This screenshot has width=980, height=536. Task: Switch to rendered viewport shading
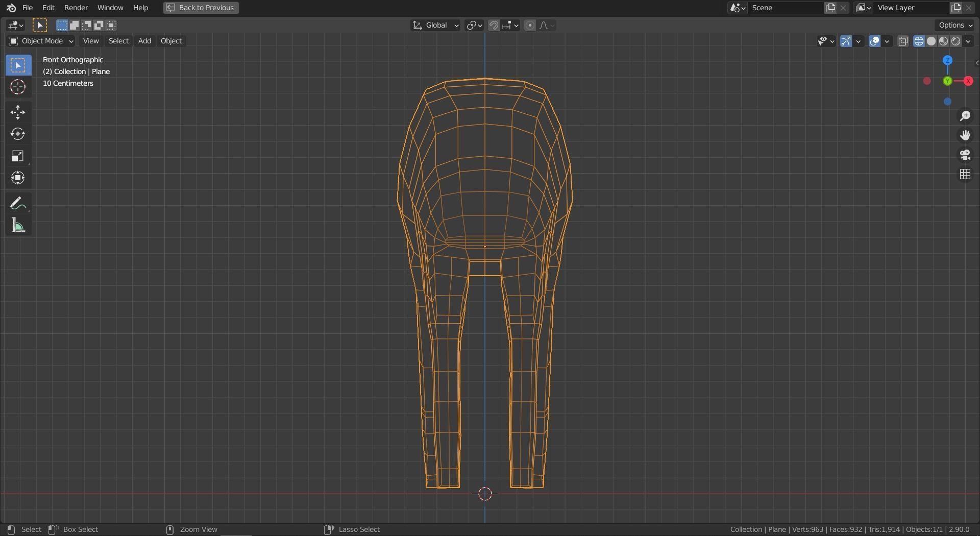coord(955,41)
